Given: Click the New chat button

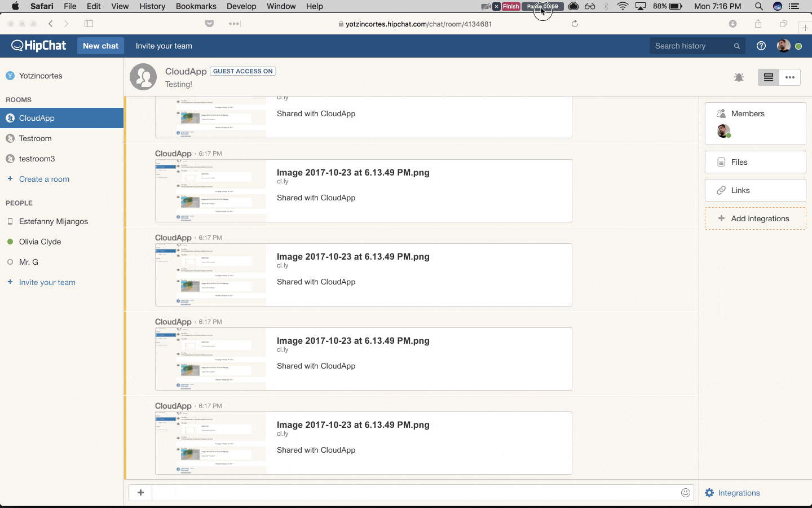Looking at the screenshot, I should point(100,46).
